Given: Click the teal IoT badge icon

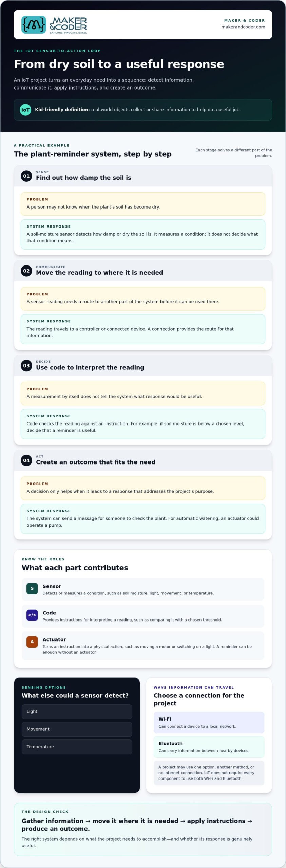Looking at the screenshot, I should pyautogui.click(x=25, y=110).
